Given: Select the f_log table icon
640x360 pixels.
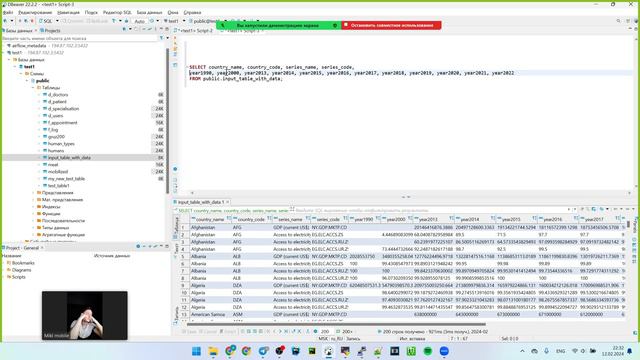Looking at the screenshot, I should pyautogui.click(x=45, y=130).
